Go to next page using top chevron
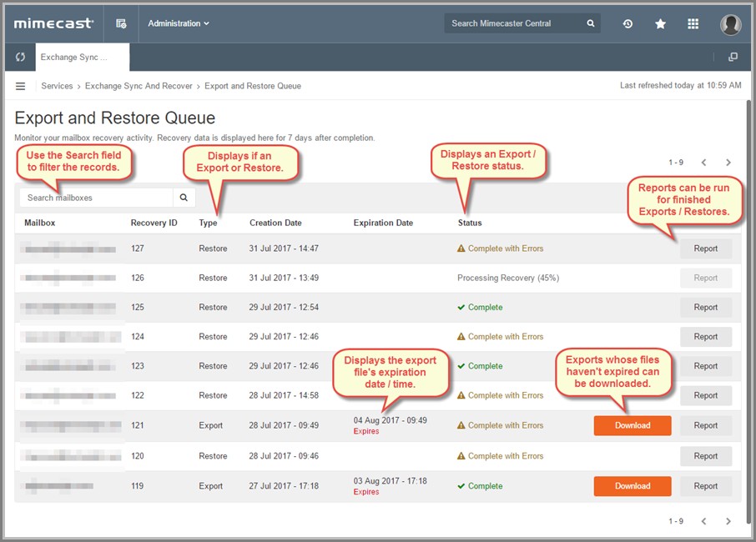This screenshot has width=756, height=542. [x=728, y=163]
